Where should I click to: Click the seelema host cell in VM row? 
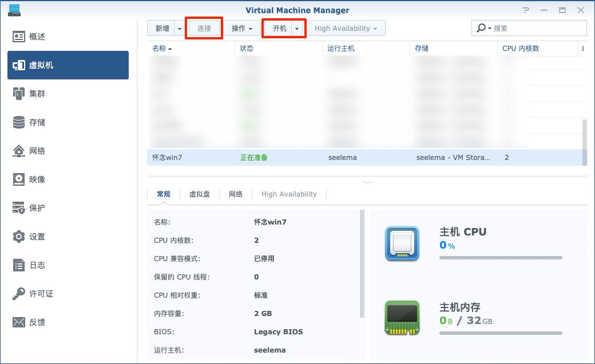[x=342, y=157]
